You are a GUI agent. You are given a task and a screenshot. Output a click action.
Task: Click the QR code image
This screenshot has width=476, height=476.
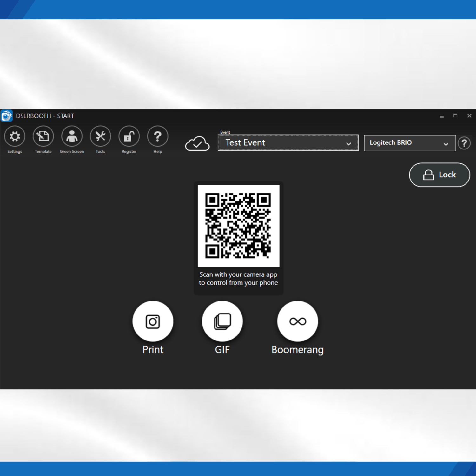tap(238, 226)
